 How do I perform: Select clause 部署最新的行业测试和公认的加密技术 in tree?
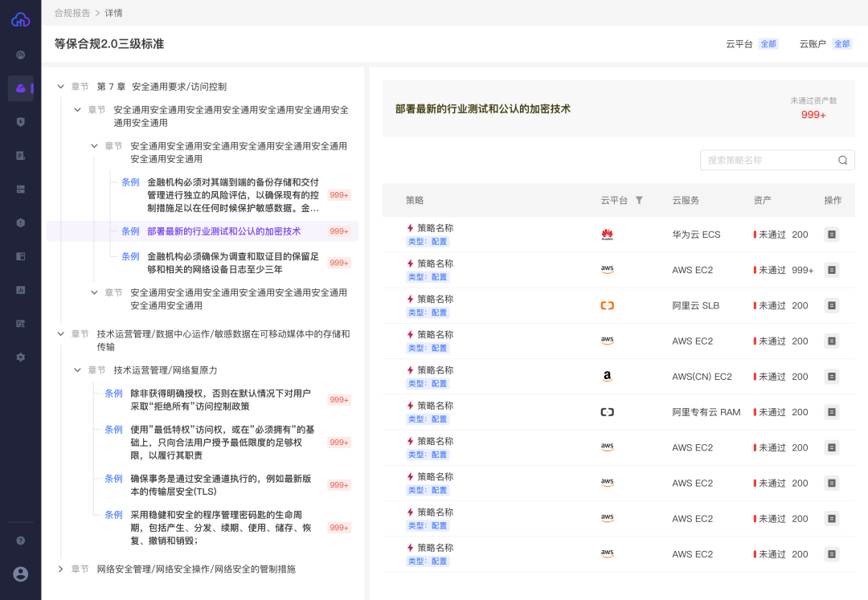pyautogui.click(x=223, y=231)
